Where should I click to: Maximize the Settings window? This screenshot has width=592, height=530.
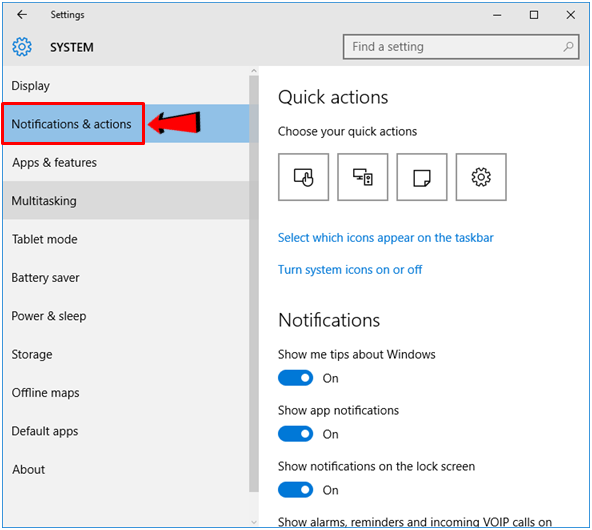point(533,15)
